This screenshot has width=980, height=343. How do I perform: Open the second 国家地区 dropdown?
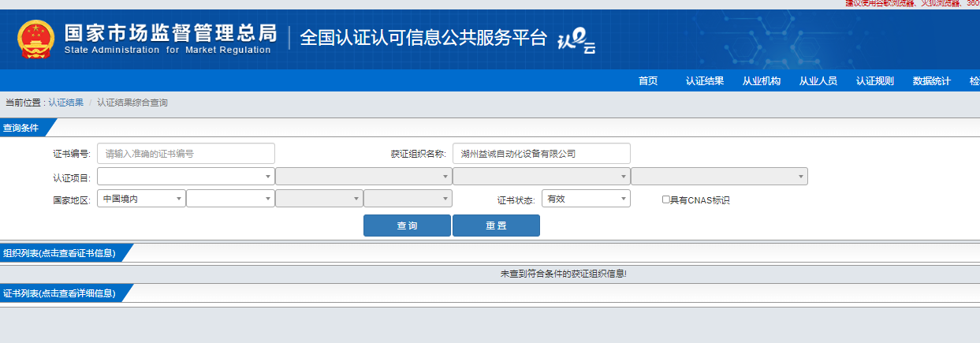[231, 199]
